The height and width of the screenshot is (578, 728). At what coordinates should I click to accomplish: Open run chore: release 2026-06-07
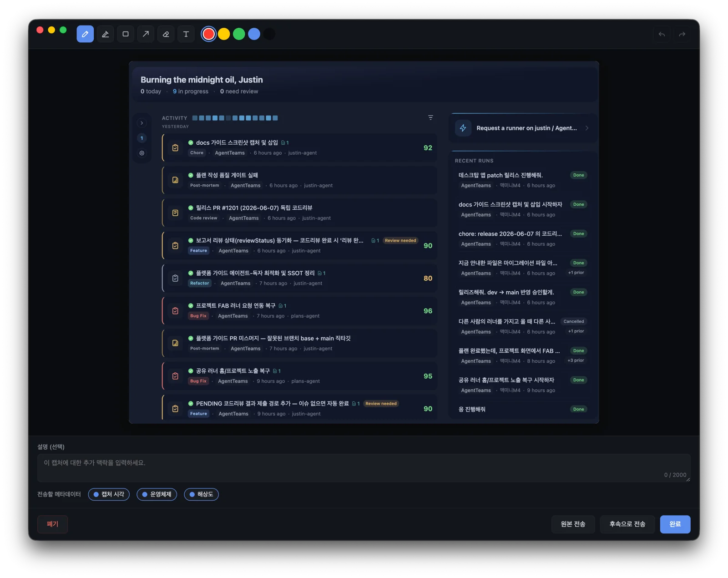[522, 238]
